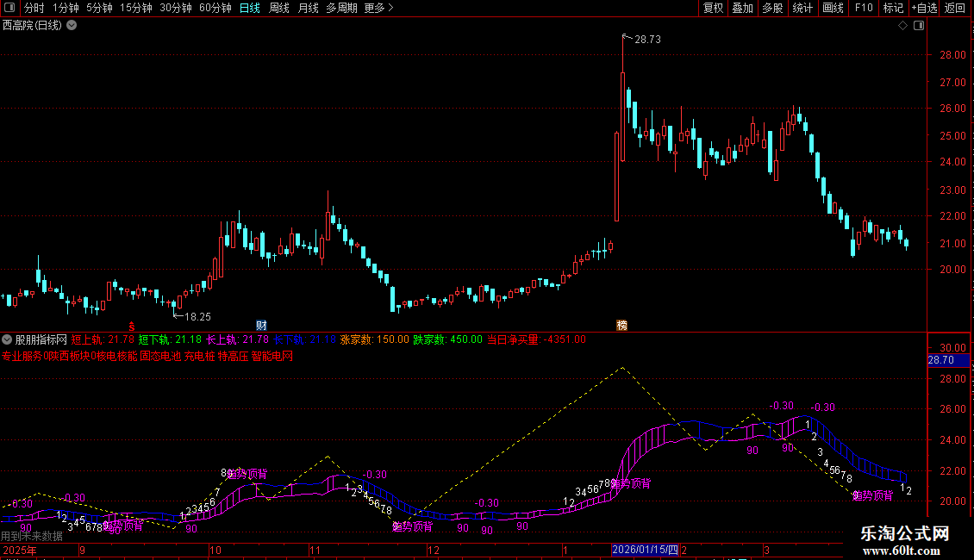Click the 2026/01/15 date marker
Viewport: 974px width, 560px height.
coord(645,550)
